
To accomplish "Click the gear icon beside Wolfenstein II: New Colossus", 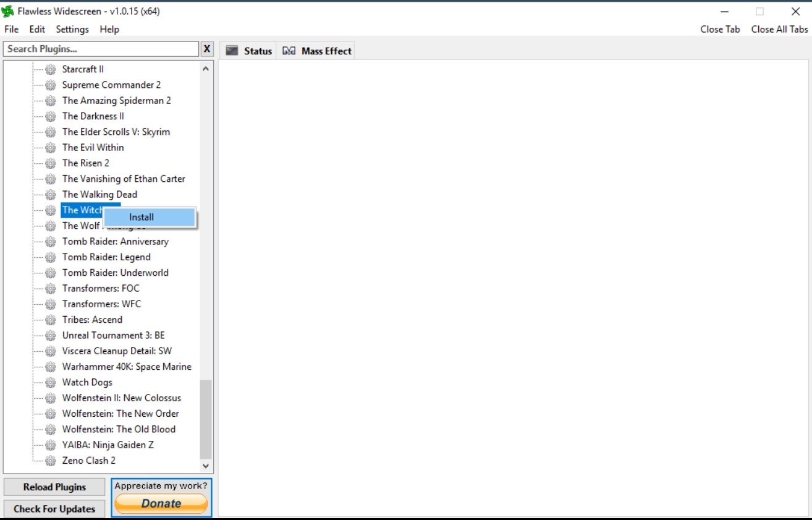I will click(x=51, y=398).
